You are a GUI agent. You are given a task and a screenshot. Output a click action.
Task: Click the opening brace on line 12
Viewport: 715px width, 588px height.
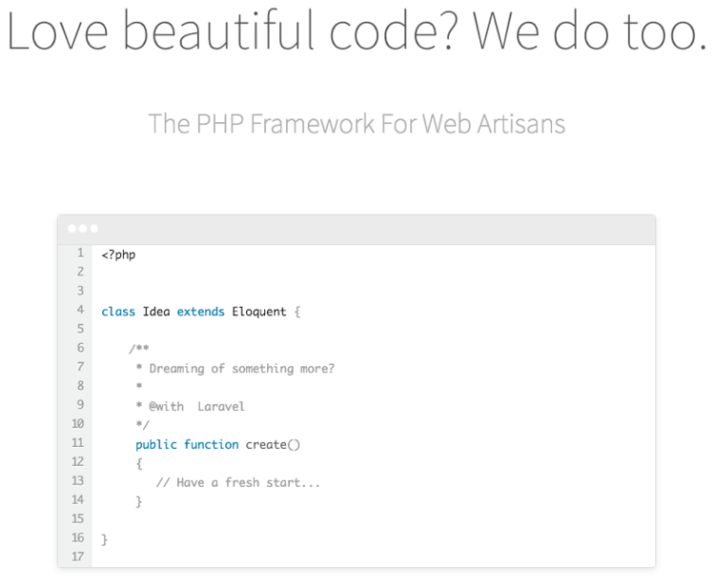[139, 464]
